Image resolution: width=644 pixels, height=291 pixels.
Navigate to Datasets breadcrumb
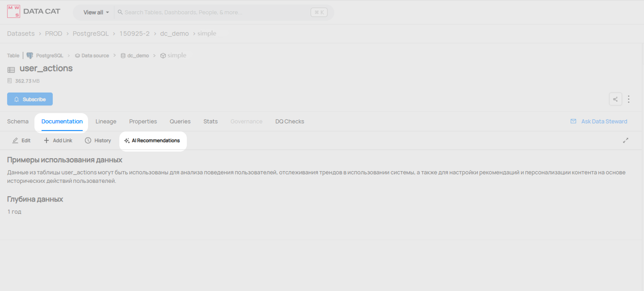point(21,34)
